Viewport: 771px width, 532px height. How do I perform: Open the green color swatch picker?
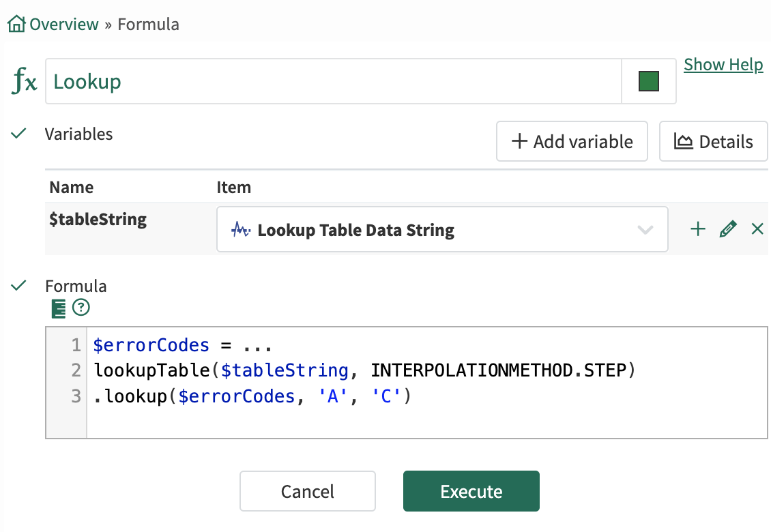point(648,82)
